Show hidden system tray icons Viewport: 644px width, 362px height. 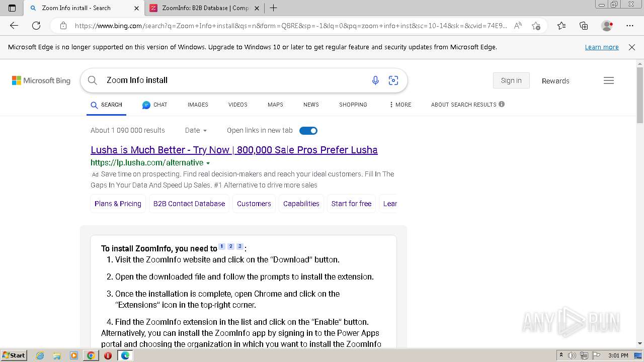point(561,355)
